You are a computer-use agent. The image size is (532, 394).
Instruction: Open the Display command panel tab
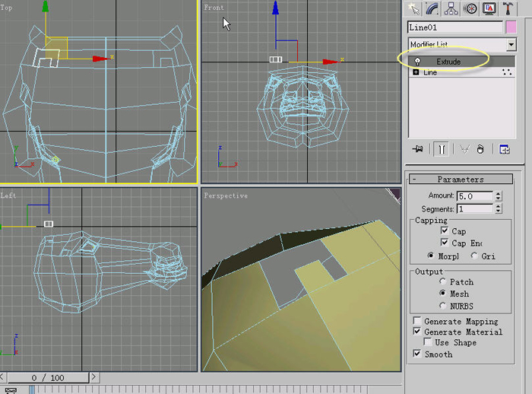point(489,8)
